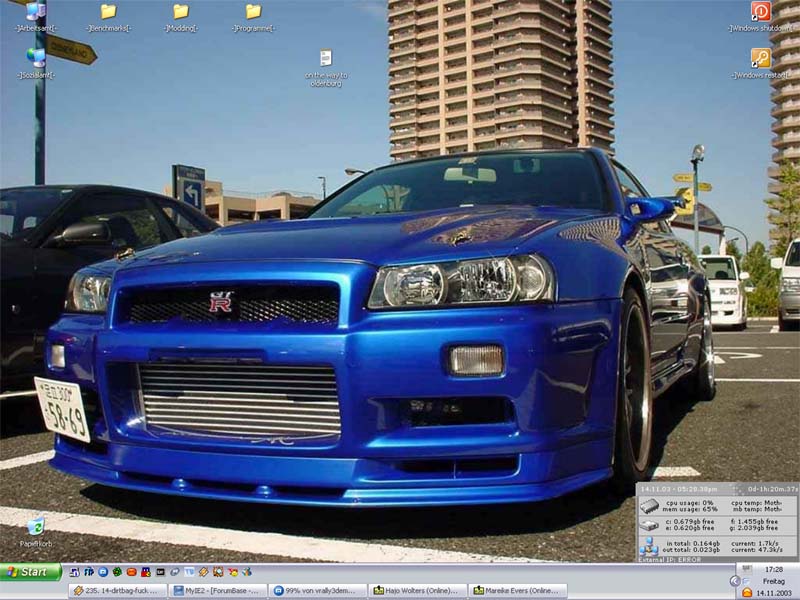Click the 'c: 0.679gb free' reading

[690, 522]
